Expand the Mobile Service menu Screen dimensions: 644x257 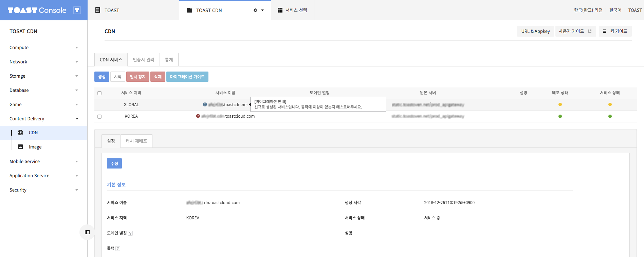(43, 161)
